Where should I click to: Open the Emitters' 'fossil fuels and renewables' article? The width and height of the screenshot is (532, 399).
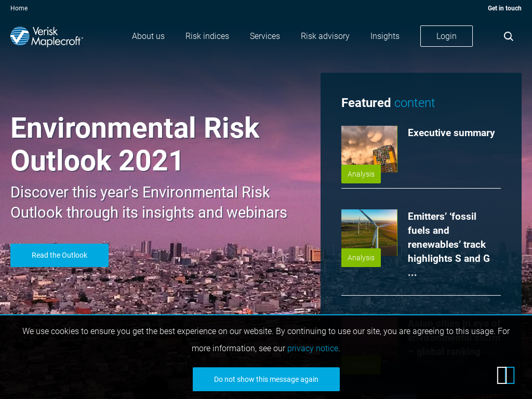448,244
